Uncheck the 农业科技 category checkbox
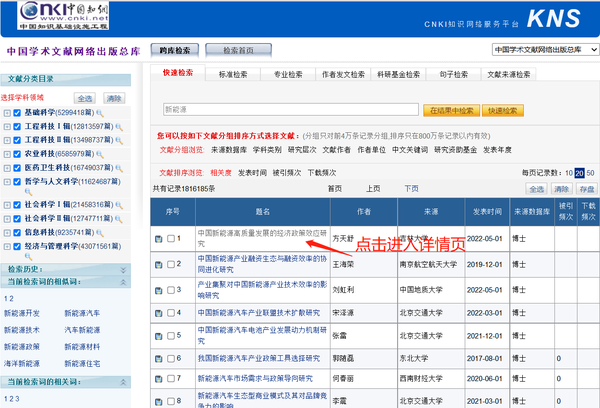The width and height of the screenshot is (600, 408). (17, 154)
